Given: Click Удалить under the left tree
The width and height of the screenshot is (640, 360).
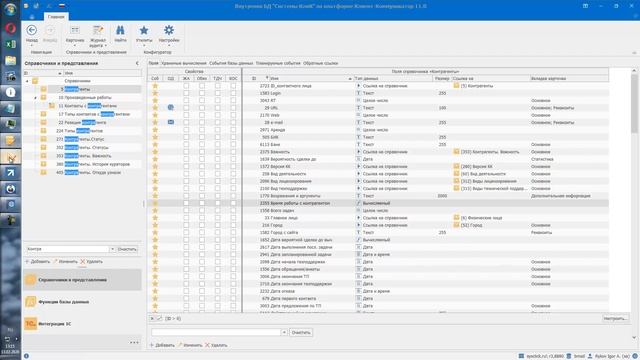Looking at the screenshot, I should click(91, 261).
